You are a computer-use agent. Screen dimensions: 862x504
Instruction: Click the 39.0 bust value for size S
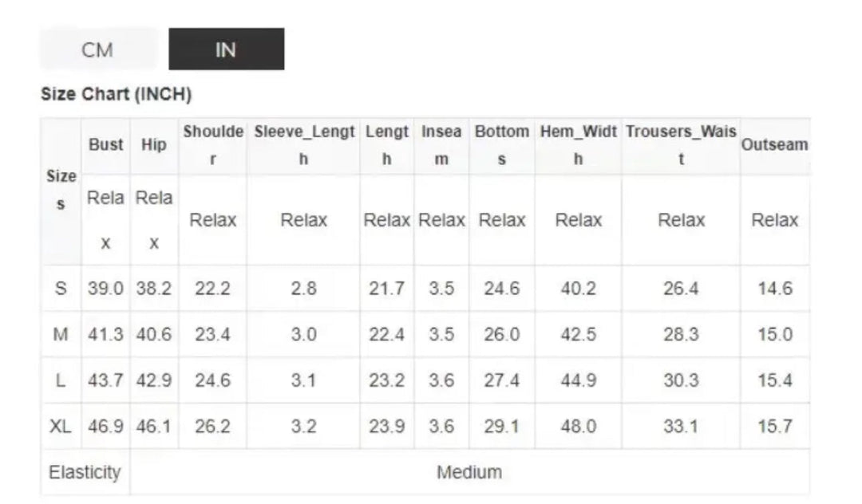106,289
